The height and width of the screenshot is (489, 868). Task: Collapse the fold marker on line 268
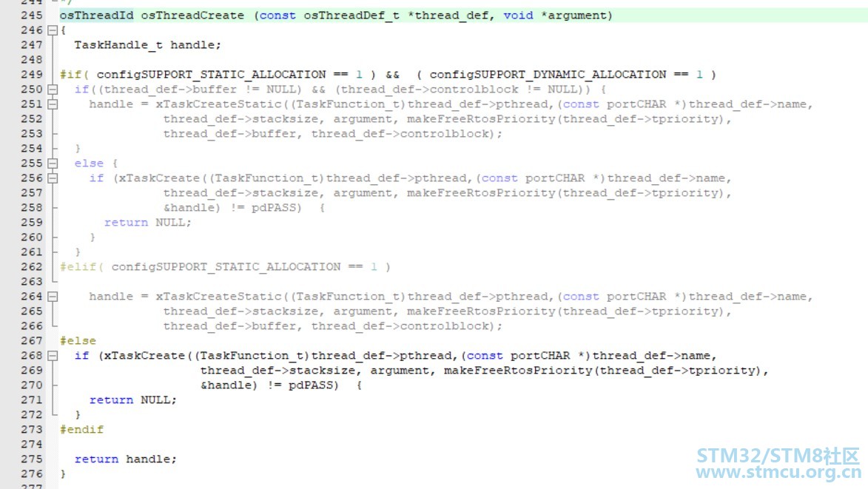click(53, 356)
